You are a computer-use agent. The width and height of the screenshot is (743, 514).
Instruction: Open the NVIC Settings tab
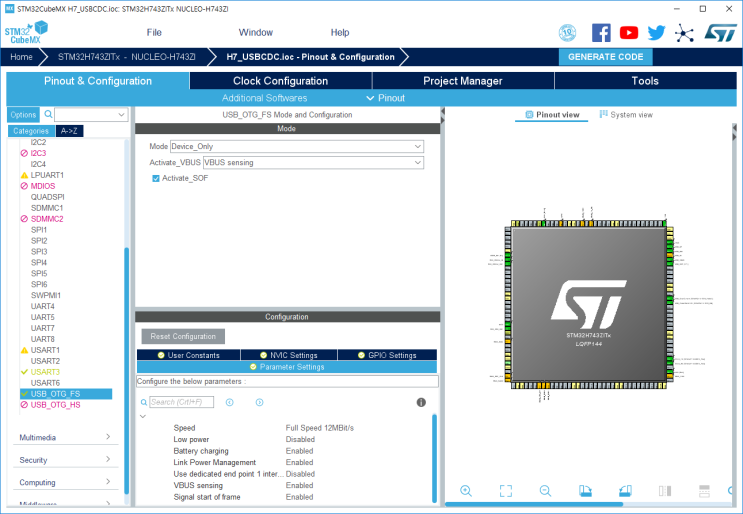(289, 355)
